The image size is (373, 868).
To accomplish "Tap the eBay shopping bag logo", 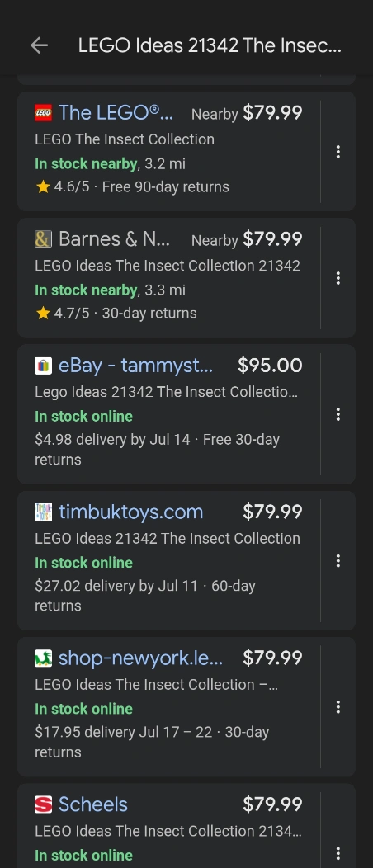I will [43, 366].
